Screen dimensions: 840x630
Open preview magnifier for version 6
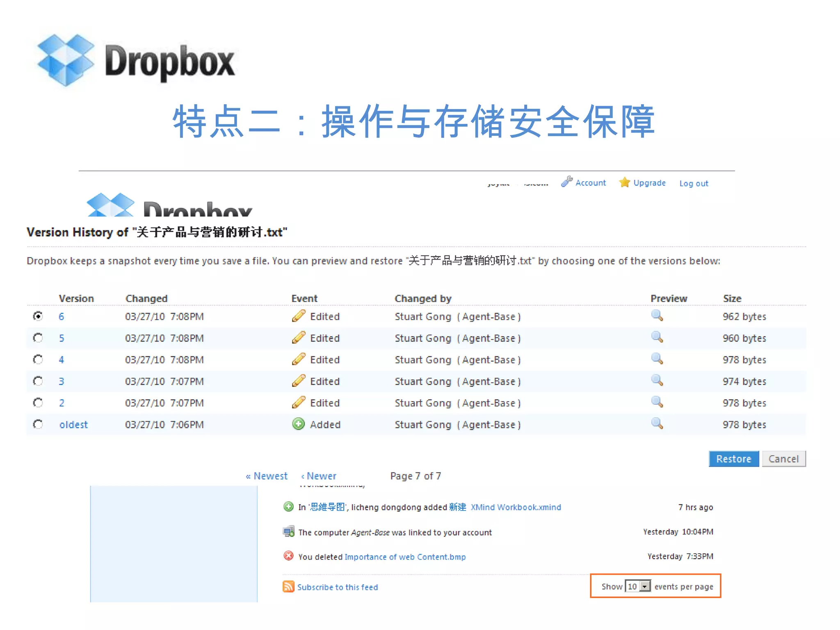(x=657, y=316)
